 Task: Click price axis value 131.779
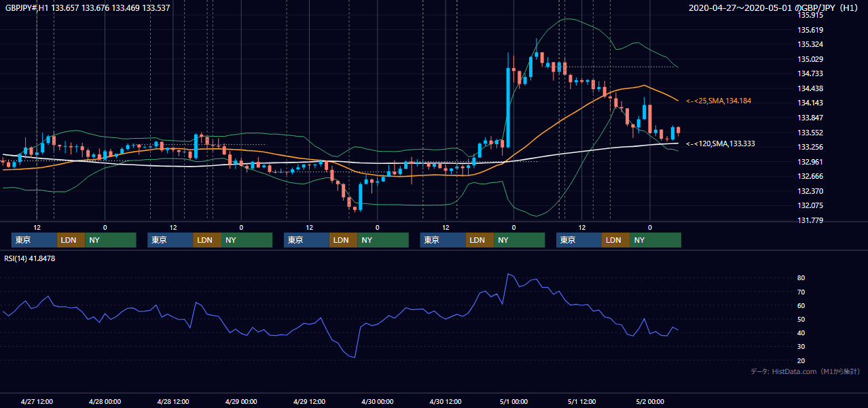pos(810,220)
